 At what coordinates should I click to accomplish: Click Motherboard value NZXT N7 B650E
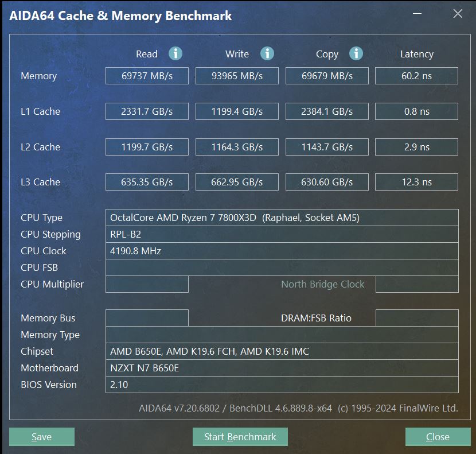282,368
